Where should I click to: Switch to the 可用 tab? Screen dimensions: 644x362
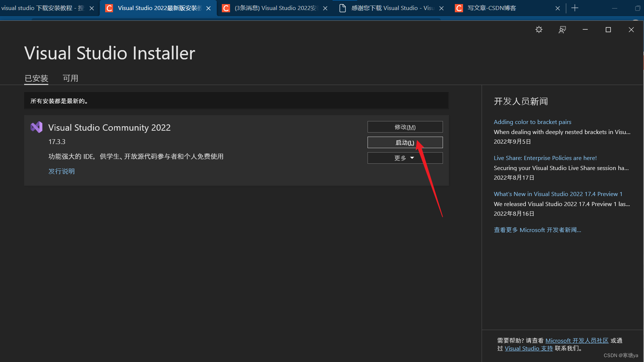coord(71,78)
